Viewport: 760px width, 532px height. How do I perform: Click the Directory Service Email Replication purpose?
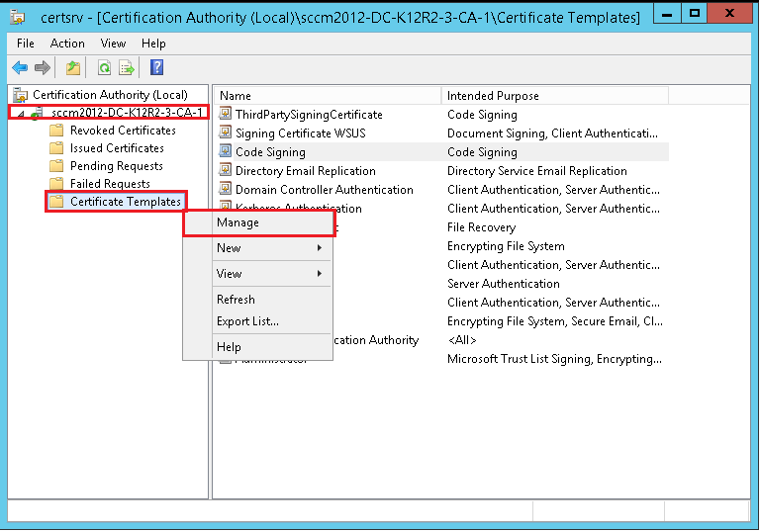tap(537, 171)
